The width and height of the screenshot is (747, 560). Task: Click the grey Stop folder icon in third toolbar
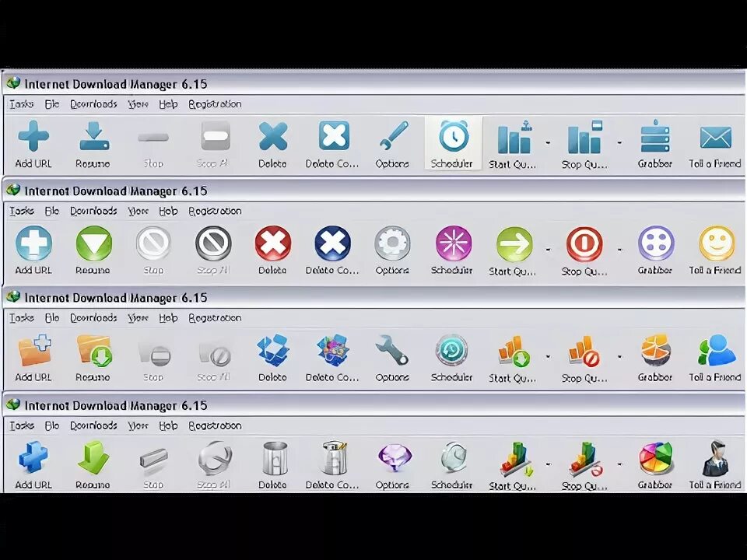[x=155, y=353]
